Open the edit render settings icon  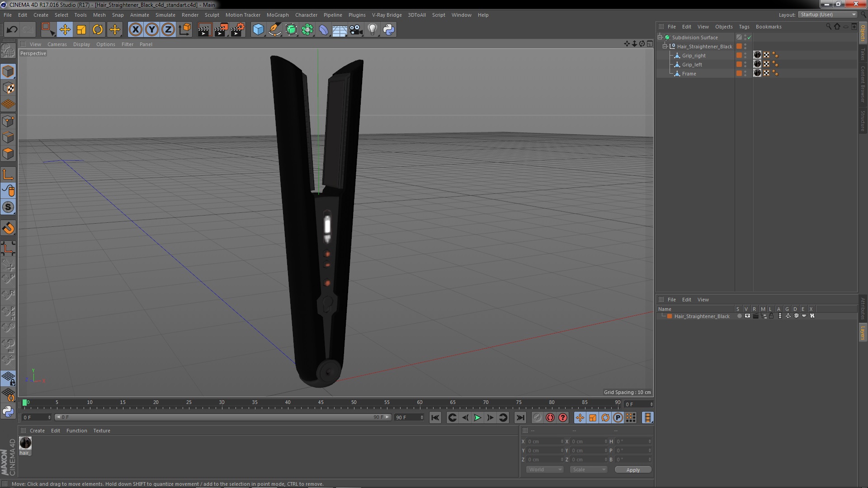238,30
